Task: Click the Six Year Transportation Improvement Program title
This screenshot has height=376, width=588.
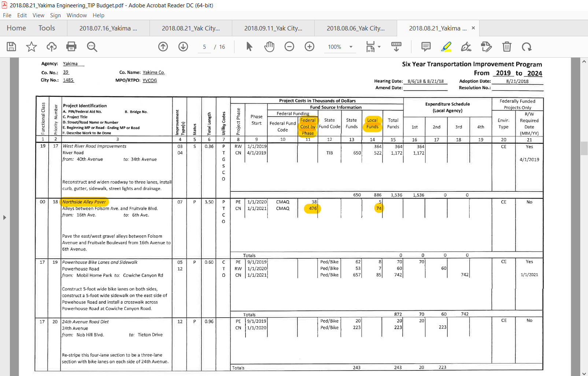Action: click(472, 64)
